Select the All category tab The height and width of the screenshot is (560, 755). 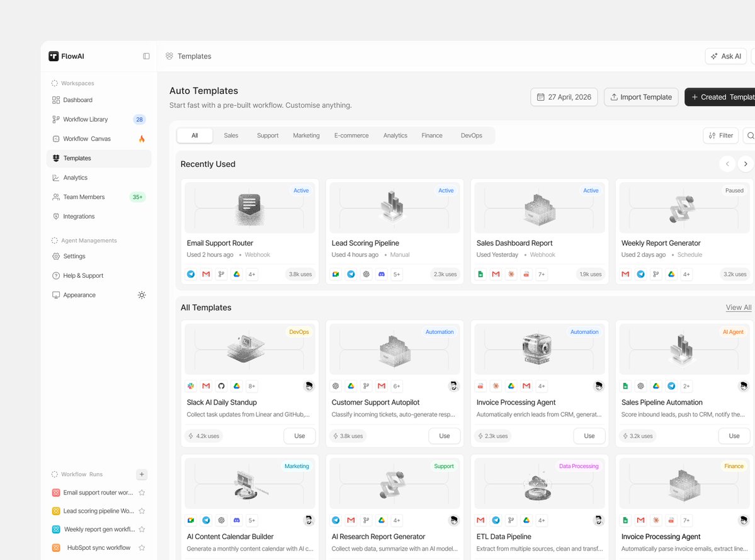point(195,136)
